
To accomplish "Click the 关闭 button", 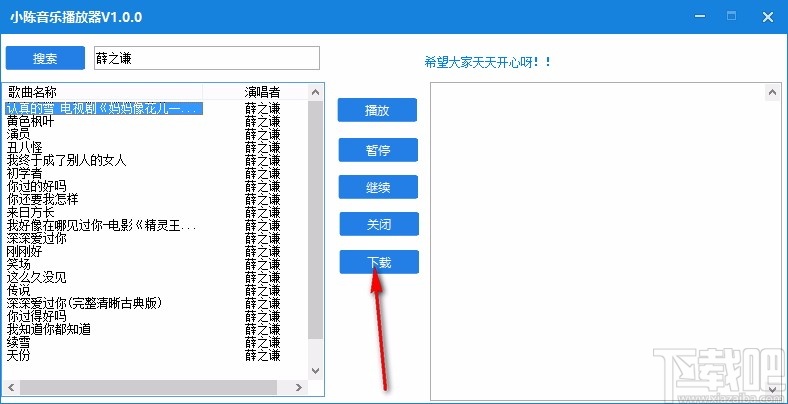I will click(379, 224).
